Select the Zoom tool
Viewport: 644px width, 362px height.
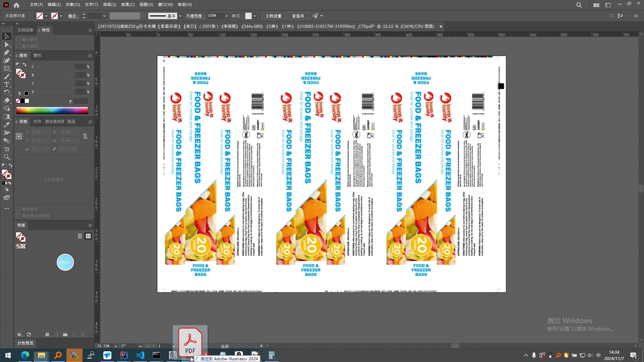(6, 157)
